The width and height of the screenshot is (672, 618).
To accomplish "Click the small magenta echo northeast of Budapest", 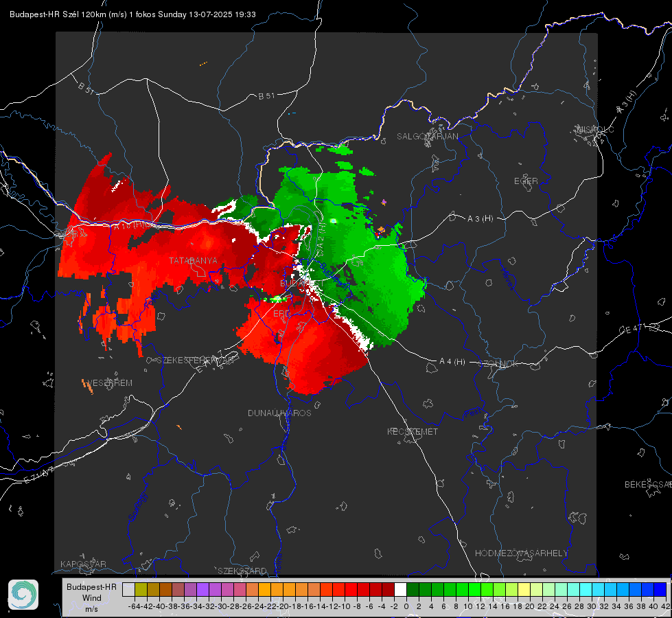I will (384, 202).
